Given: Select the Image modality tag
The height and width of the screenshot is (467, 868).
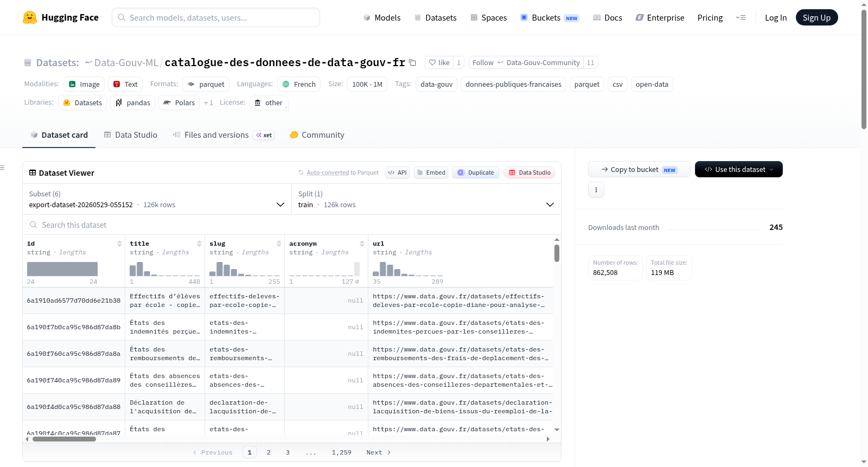Looking at the screenshot, I should click(x=84, y=84).
